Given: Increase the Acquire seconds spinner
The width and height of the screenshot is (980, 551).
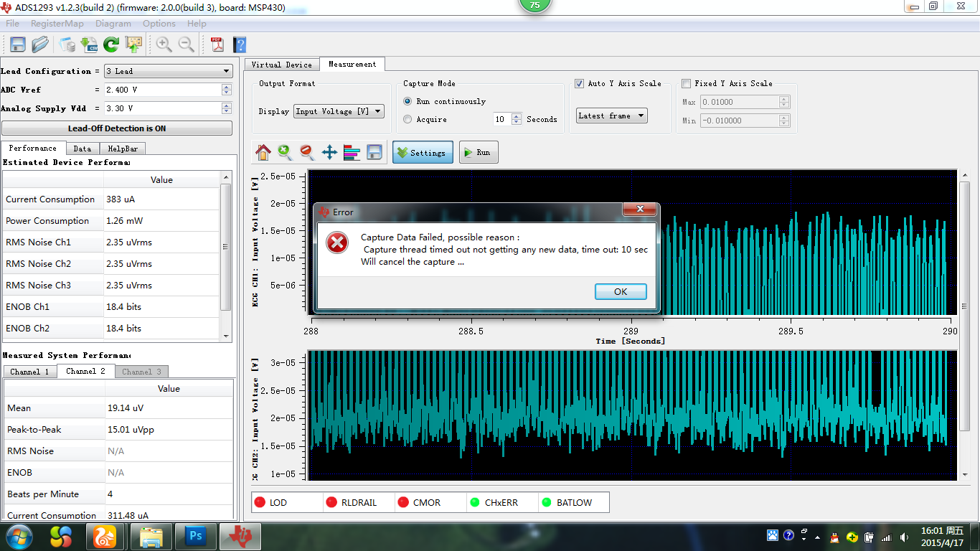Looking at the screenshot, I should [517, 116].
